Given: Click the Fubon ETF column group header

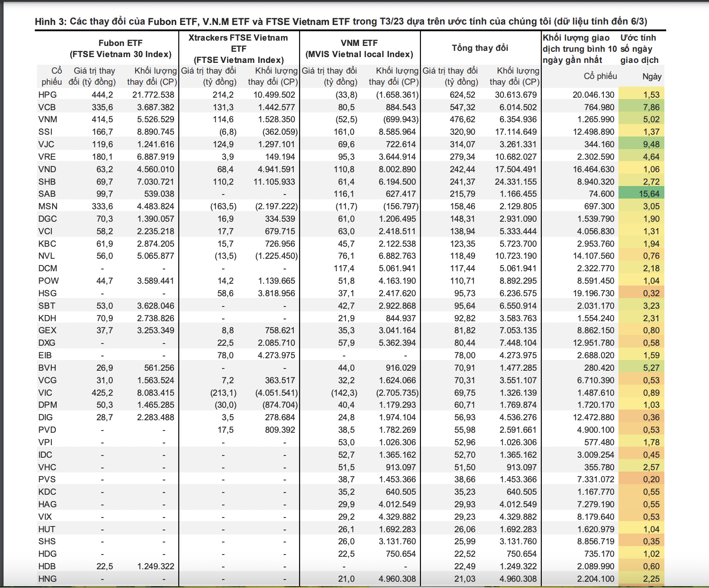Looking at the screenshot, I should (120, 49).
